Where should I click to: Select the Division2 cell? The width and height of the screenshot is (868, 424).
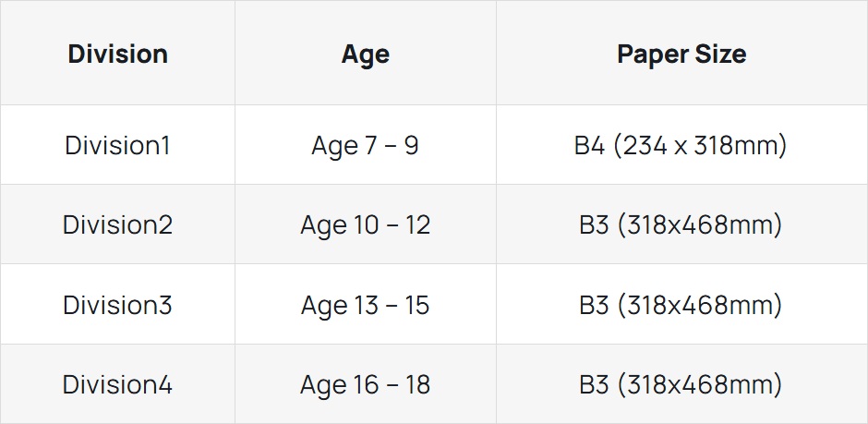[117, 224]
